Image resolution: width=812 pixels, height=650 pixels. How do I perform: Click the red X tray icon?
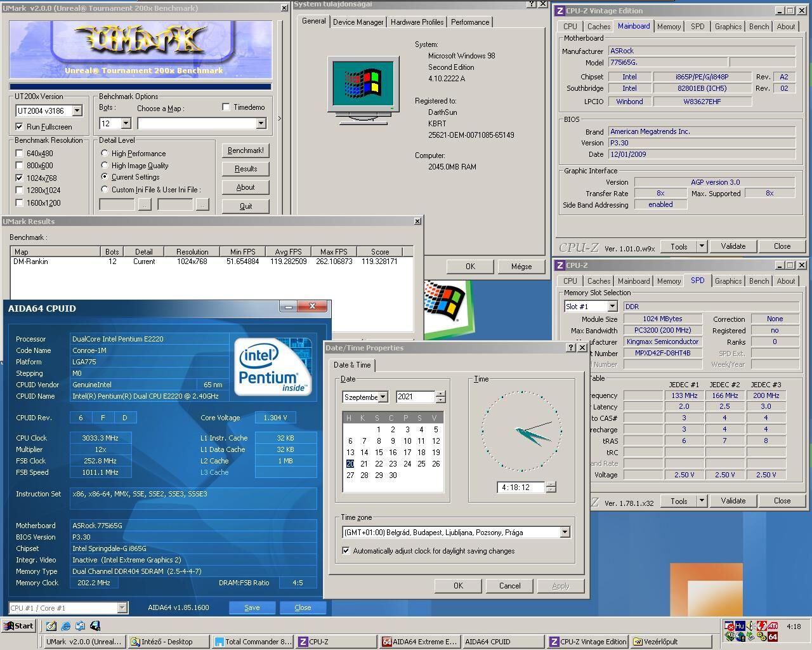pos(730,626)
